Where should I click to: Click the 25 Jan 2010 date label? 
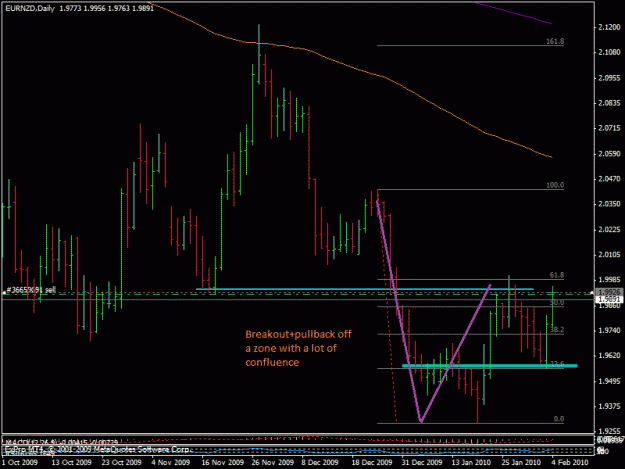[x=521, y=462]
